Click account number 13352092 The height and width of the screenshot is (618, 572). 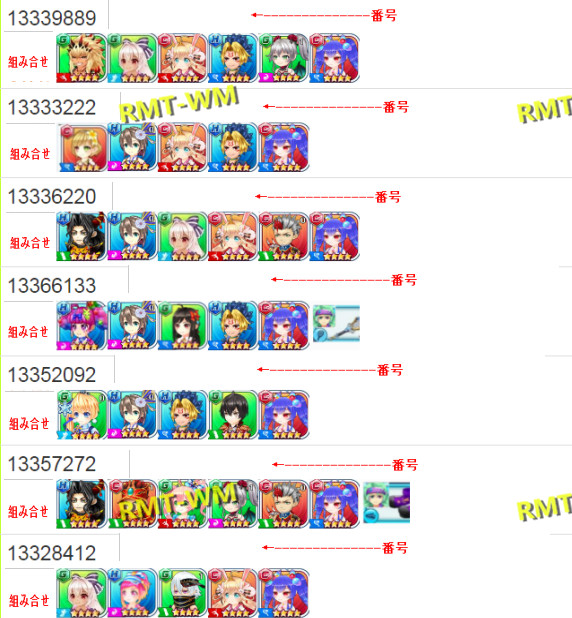[52, 375]
